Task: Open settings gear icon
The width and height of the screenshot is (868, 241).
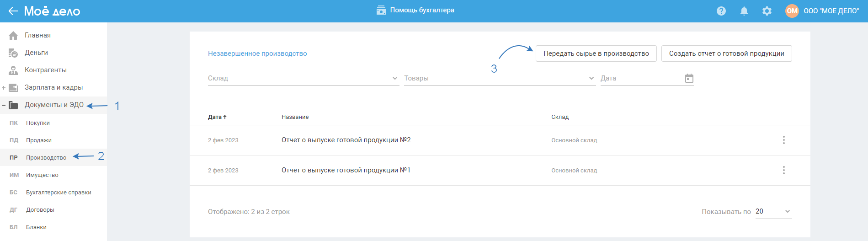Action: pyautogui.click(x=767, y=11)
